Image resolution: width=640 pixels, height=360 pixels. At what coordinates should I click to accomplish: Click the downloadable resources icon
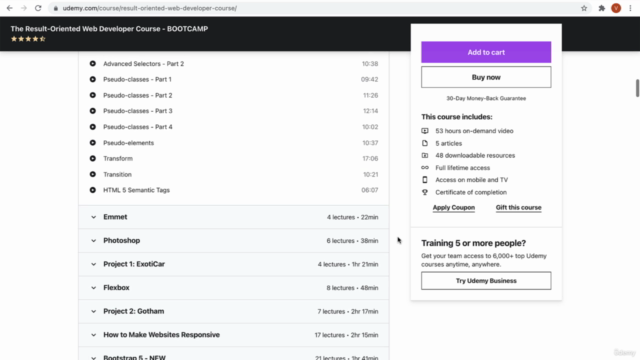pos(425,156)
